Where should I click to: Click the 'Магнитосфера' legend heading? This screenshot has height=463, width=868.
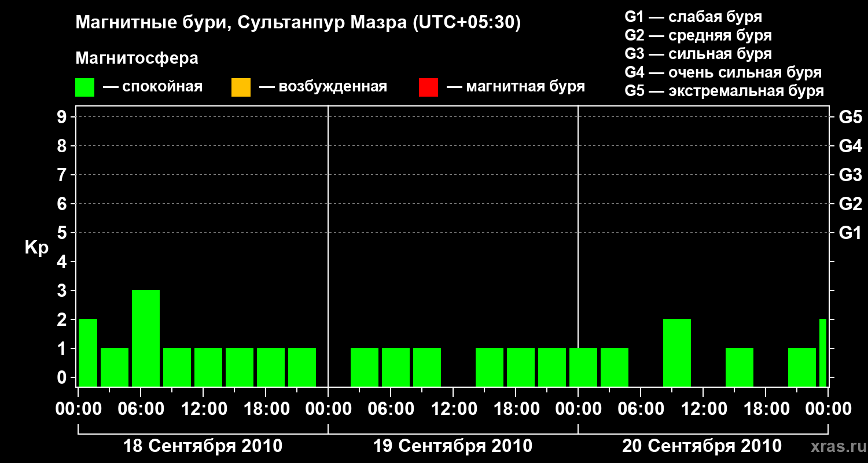pyautogui.click(x=137, y=58)
